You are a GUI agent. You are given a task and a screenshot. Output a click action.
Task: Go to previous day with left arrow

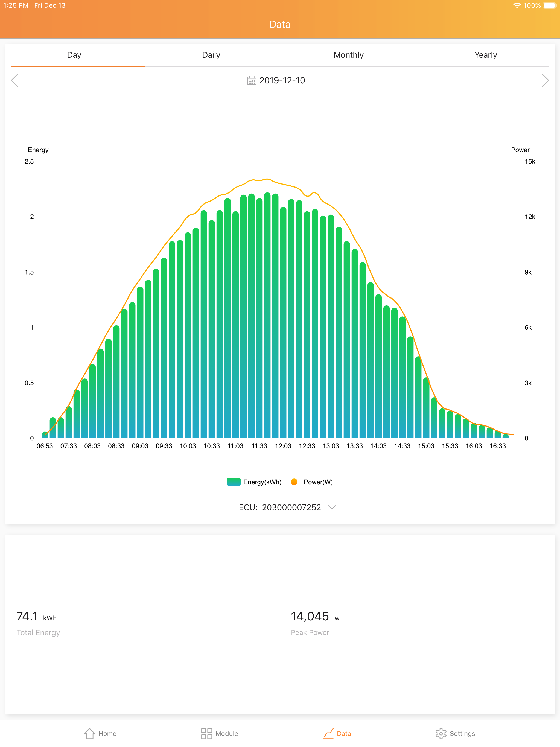pyautogui.click(x=14, y=80)
